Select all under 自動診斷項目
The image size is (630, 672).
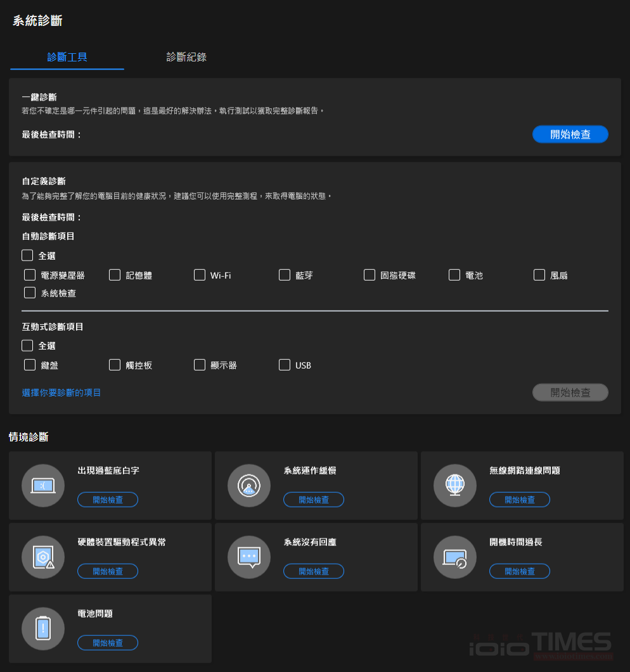click(27, 256)
